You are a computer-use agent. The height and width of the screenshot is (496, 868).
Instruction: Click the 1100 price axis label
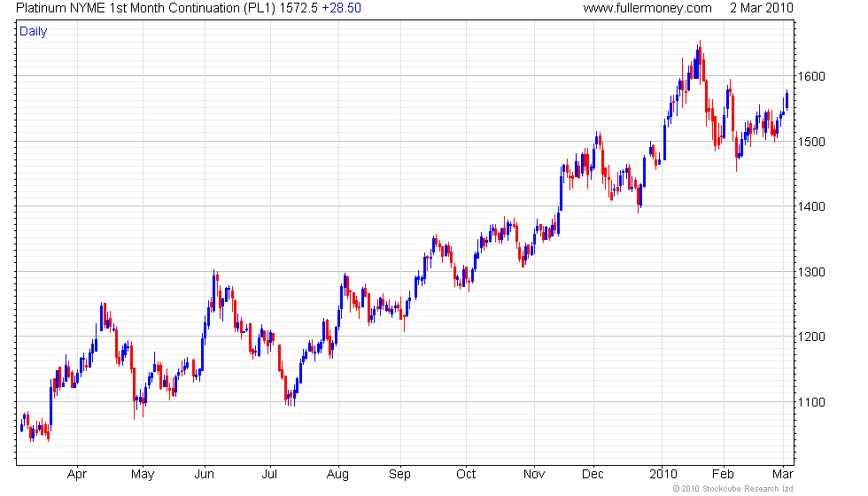pyautogui.click(x=811, y=402)
